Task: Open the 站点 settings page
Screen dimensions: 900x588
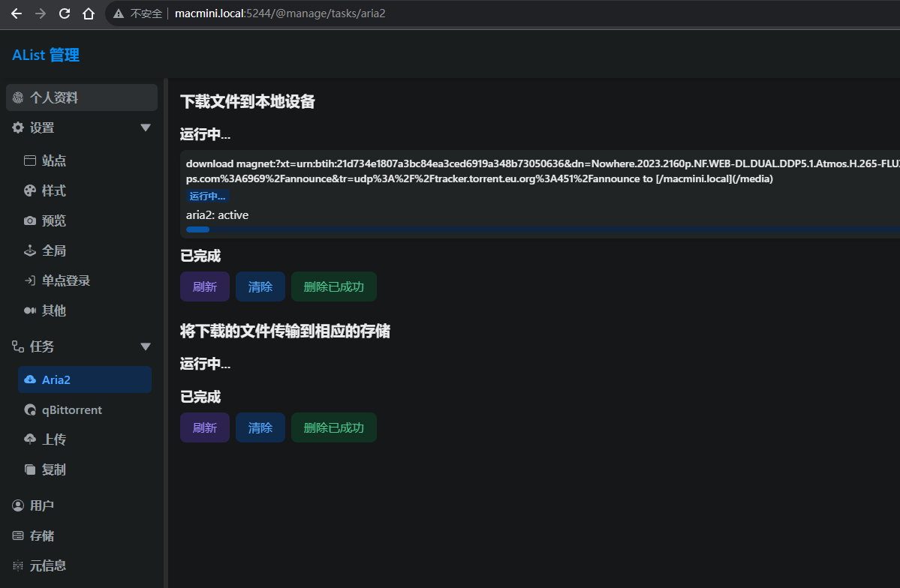Action: [x=54, y=160]
